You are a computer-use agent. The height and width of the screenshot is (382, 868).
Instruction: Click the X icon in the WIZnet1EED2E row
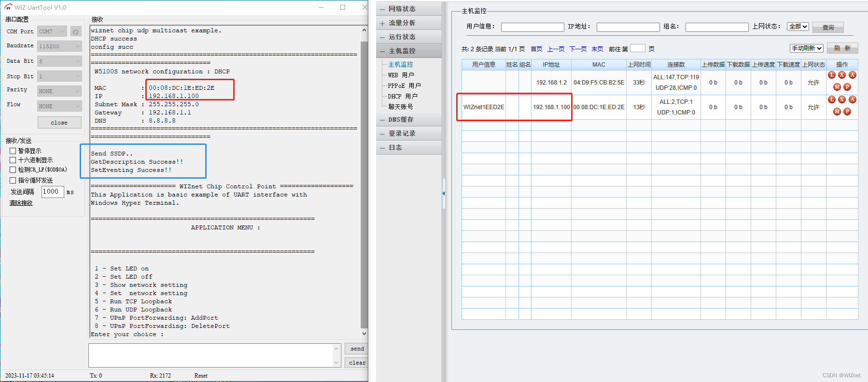[842, 99]
